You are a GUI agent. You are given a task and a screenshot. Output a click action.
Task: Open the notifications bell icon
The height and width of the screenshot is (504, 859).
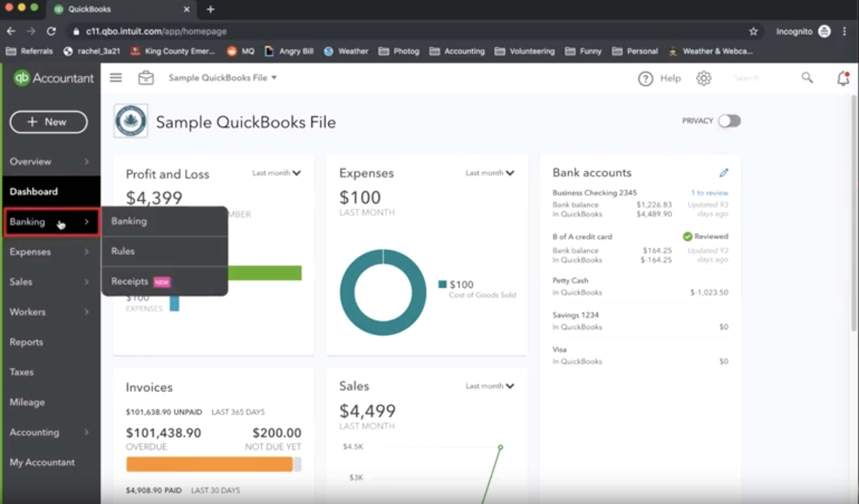click(x=843, y=79)
